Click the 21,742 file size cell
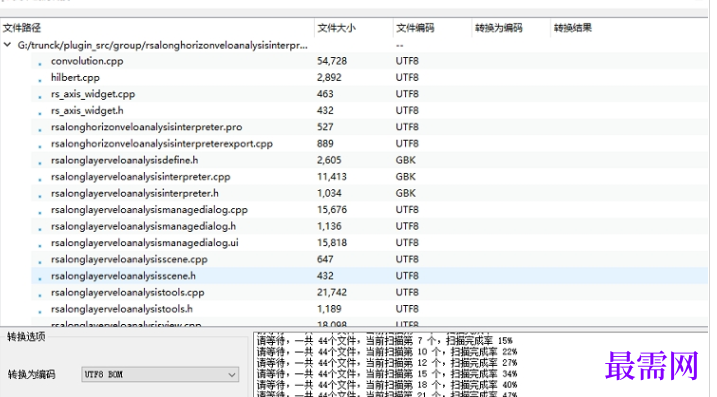 tap(332, 292)
